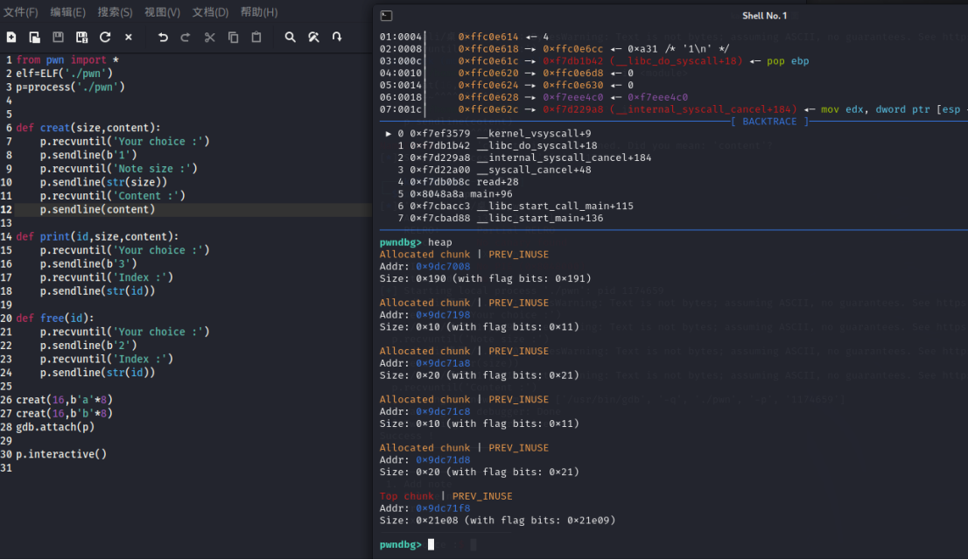Open the 编辑(E) menu
This screenshot has height=560, width=968.
(67, 12)
